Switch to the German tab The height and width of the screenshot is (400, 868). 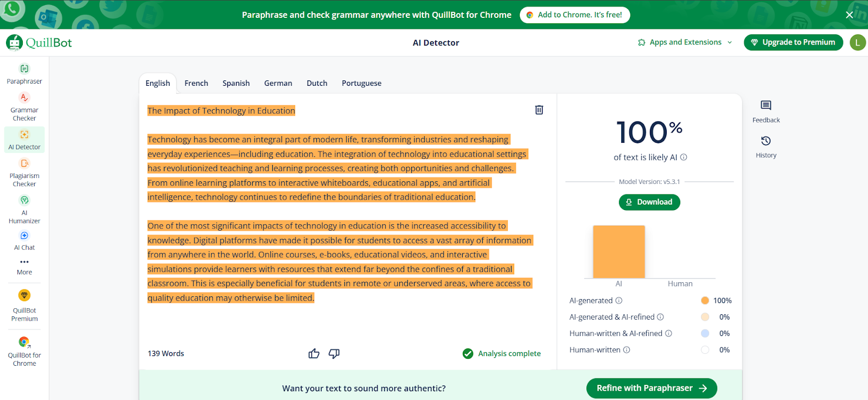(278, 83)
